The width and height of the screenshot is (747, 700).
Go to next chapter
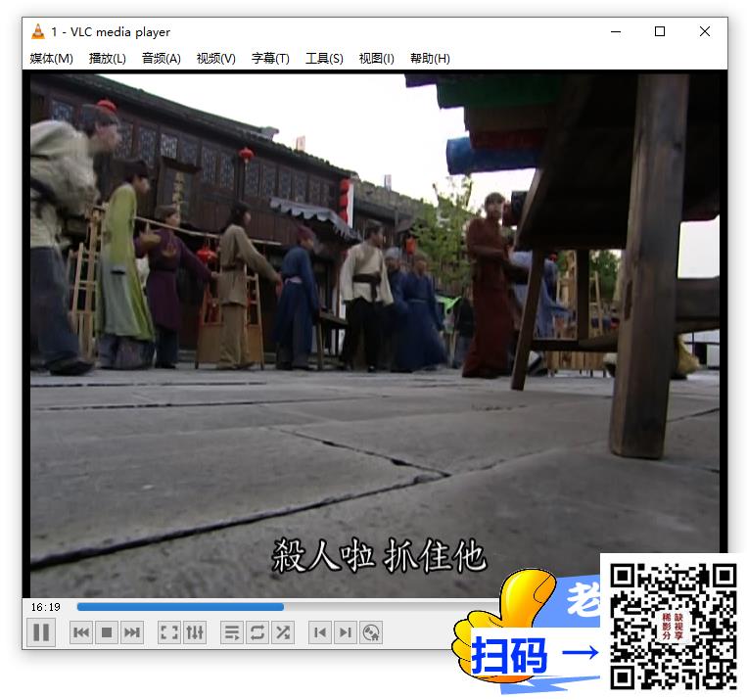tap(346, 632)
